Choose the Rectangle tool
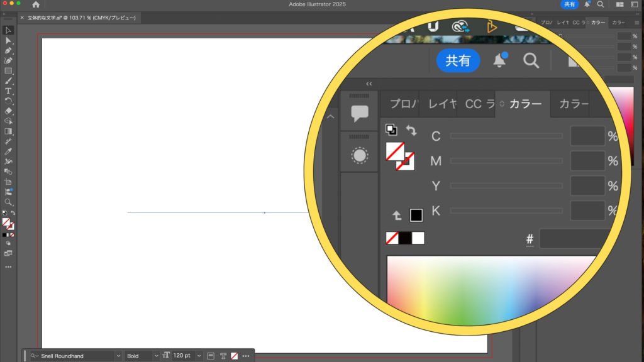Image resolution: width=644 pixels, height=362 pixels. point(8,70)
